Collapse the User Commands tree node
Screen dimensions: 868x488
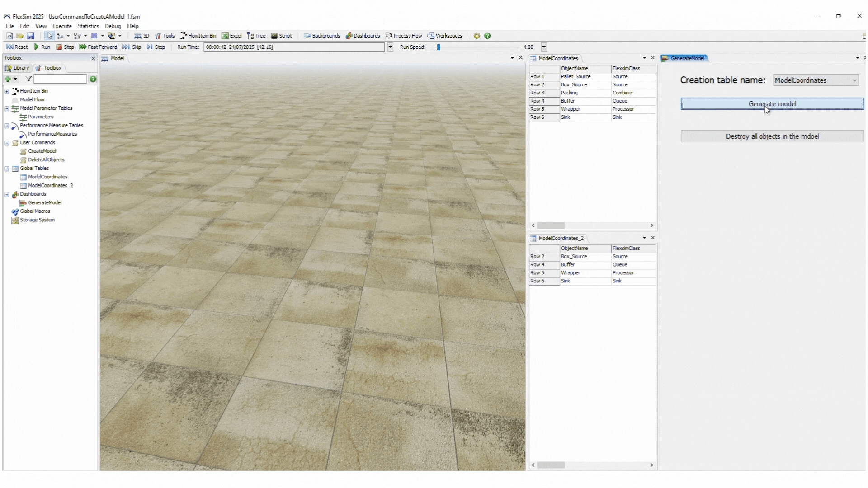coord(7,143)
